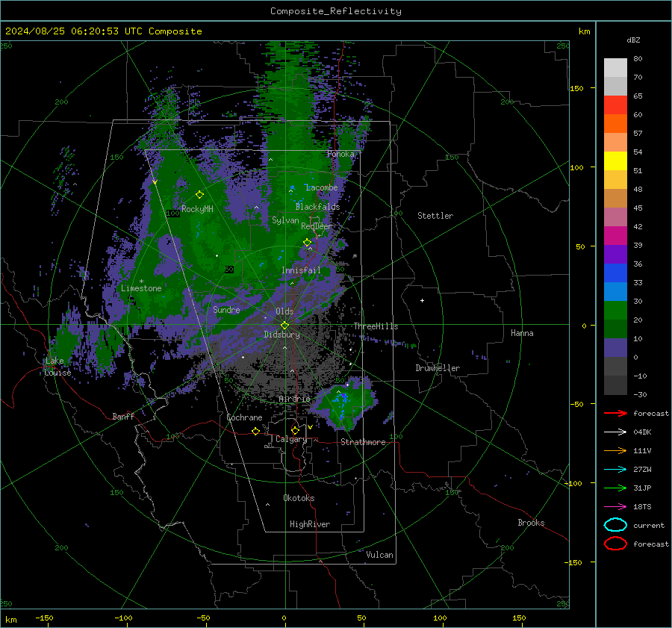
Task: Click the Ponoka city label
Action: click(x=340, y=154)
